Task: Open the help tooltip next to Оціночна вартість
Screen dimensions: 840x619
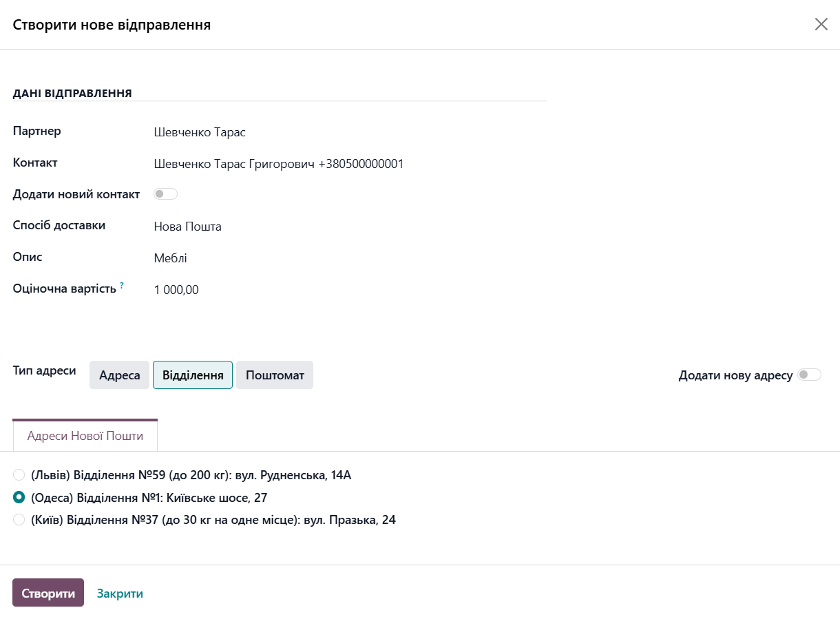Action: click(x=122, y=285)
